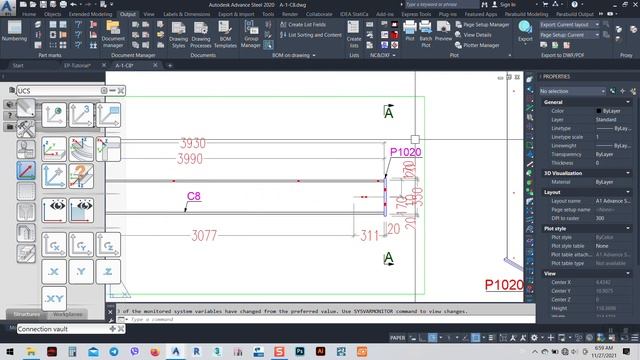Click the status bar settings gear icon
Image resolution: width=640 pixels, height=360 pixels.
[x=534, y=338]
